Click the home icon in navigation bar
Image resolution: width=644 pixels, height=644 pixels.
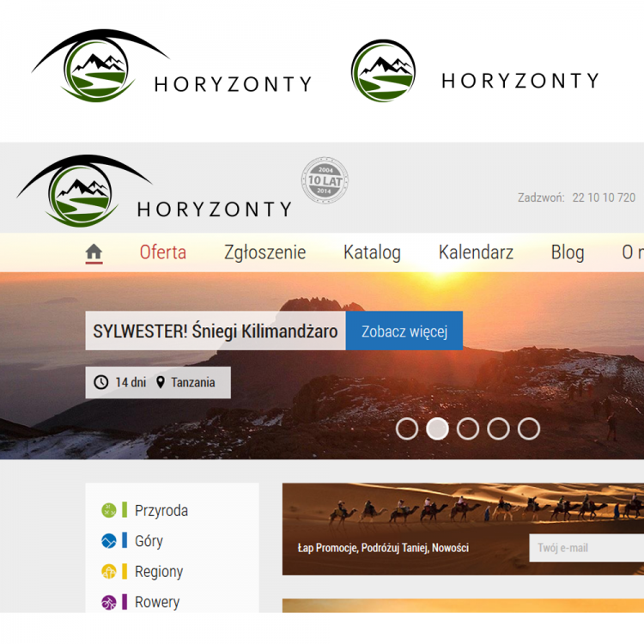[x=94, y=252]
